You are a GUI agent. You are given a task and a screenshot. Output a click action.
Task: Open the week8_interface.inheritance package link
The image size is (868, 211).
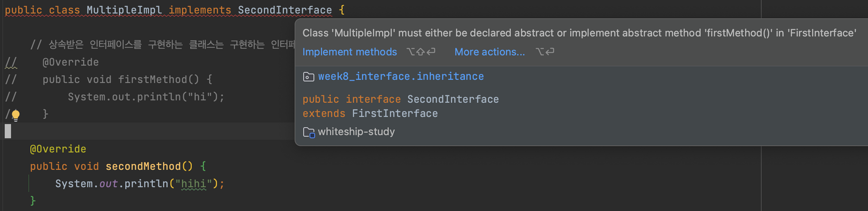click(401, 76)
